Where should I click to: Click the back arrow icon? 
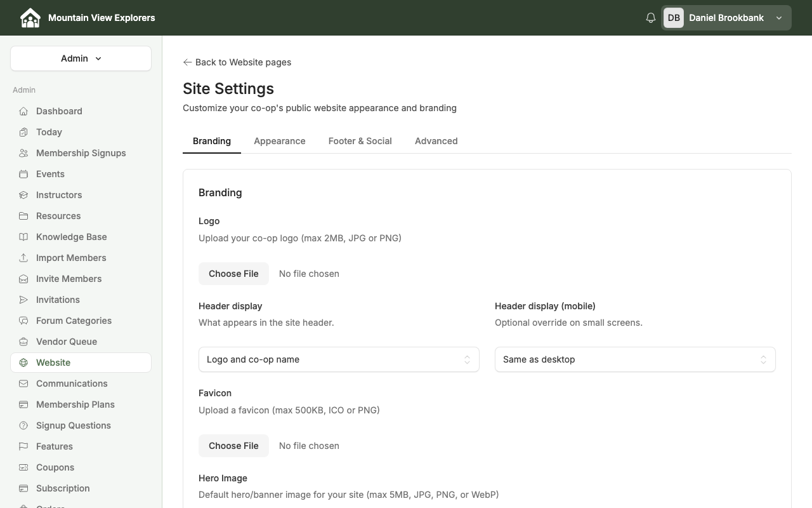tap(187, 62)
